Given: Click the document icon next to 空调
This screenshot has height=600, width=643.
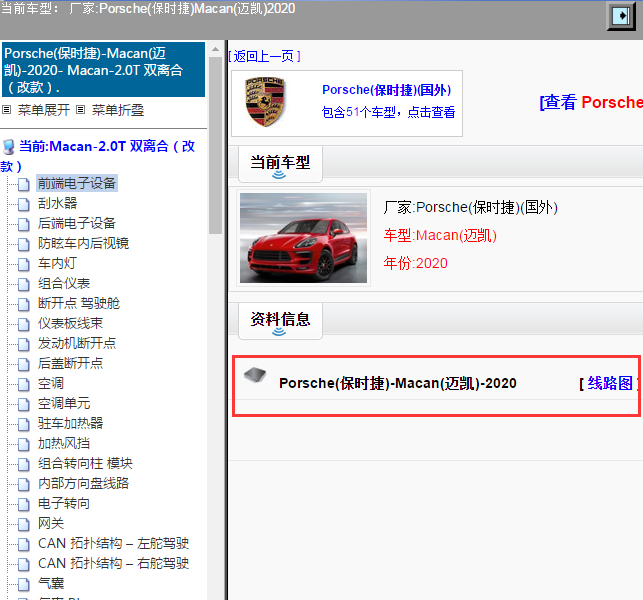Looking at the screenshot, I should (x=24, y=384).
